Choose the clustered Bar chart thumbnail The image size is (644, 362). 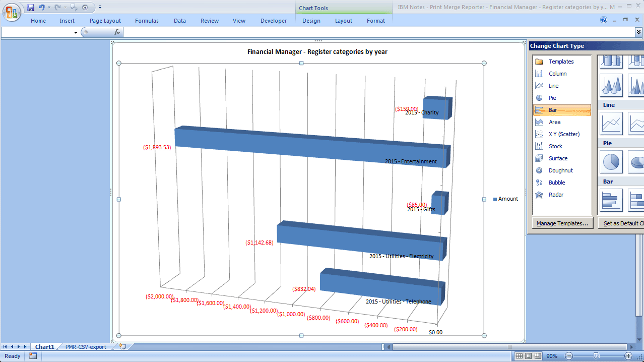(611, 200)
